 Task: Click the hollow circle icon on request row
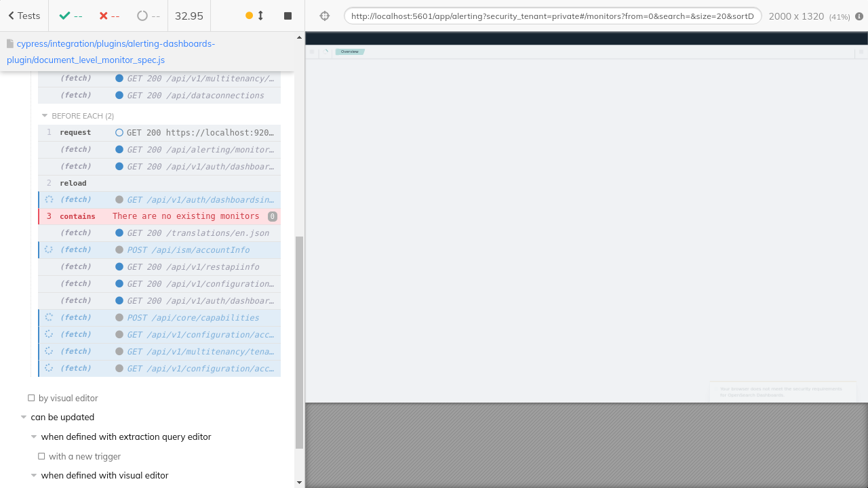[x=119, y=133]
